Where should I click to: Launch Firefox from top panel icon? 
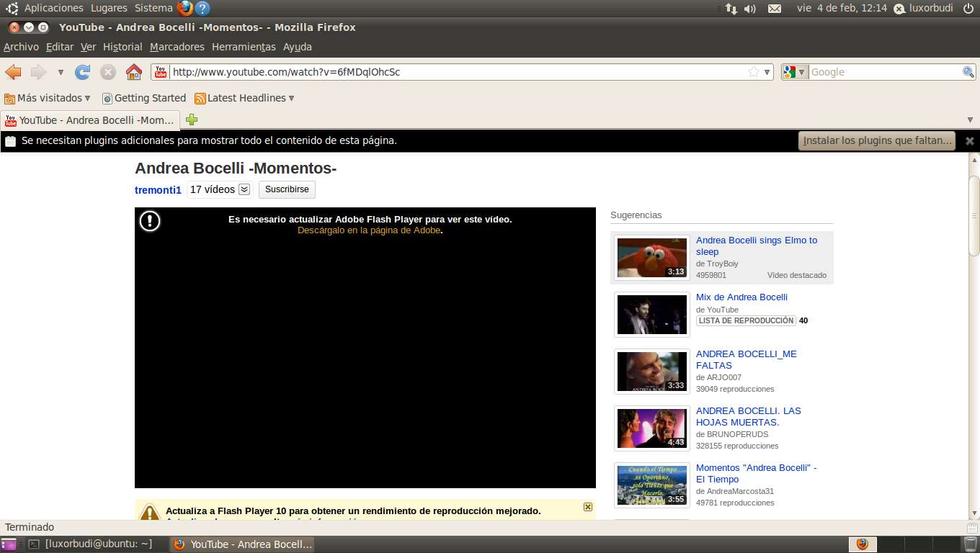[x=185, y=8]
